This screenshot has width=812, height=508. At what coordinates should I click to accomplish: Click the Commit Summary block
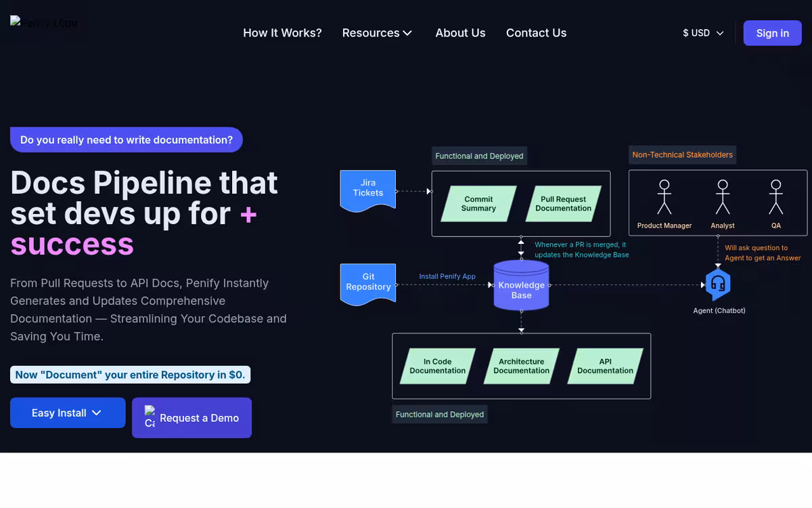point(478,204)
